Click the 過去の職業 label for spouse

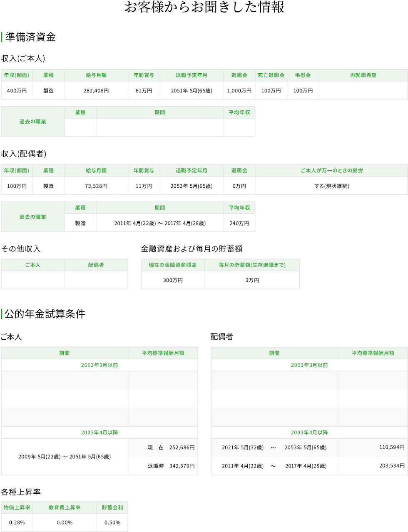click(33, 216)
